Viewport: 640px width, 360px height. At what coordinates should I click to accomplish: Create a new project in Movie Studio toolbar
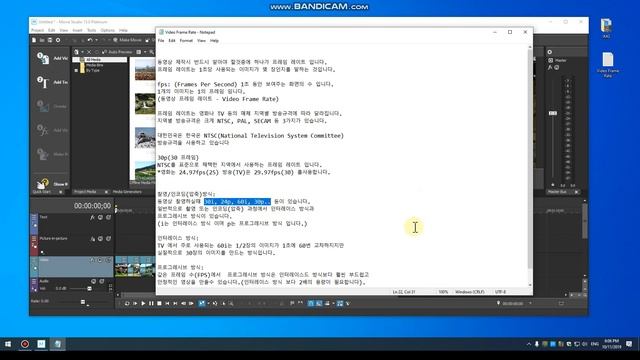(34, 40)
